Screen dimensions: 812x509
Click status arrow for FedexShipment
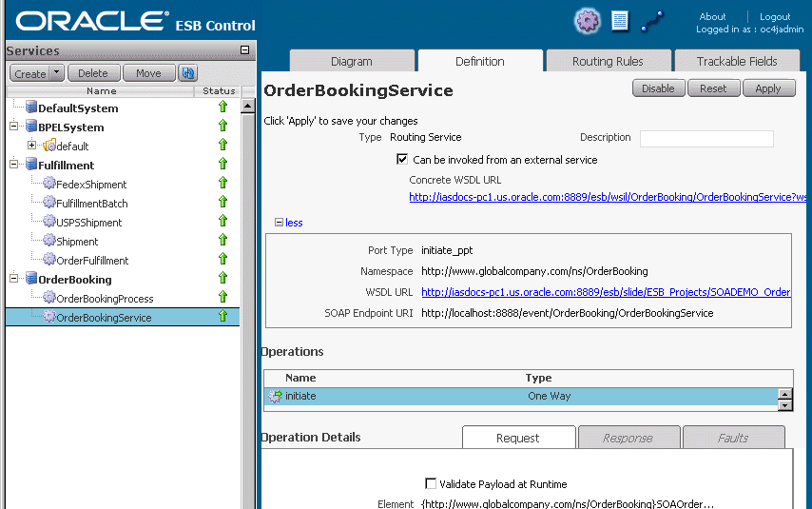click(x=222, y=183)
